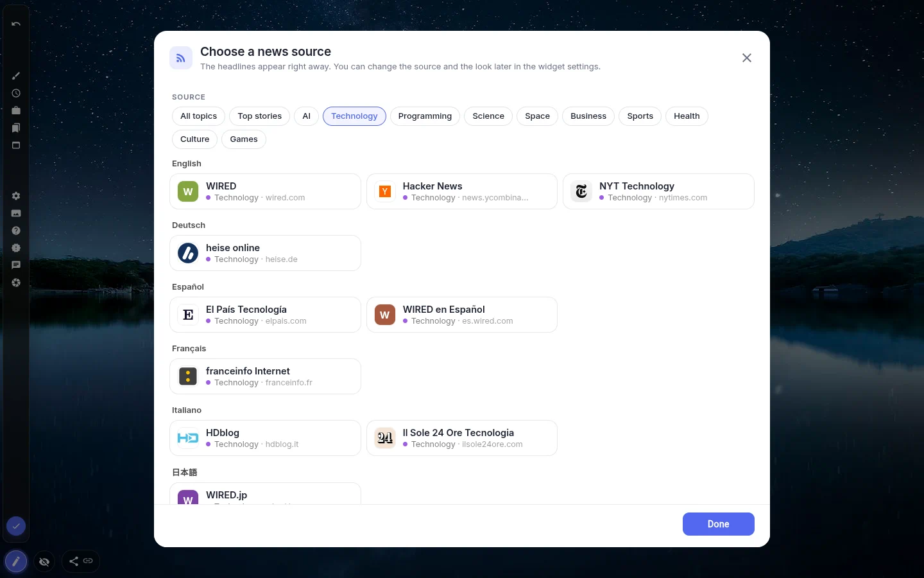Click the alert badge icon in the sidebar
This screenshot has height=578, width=924.
[x=16, y=248]
